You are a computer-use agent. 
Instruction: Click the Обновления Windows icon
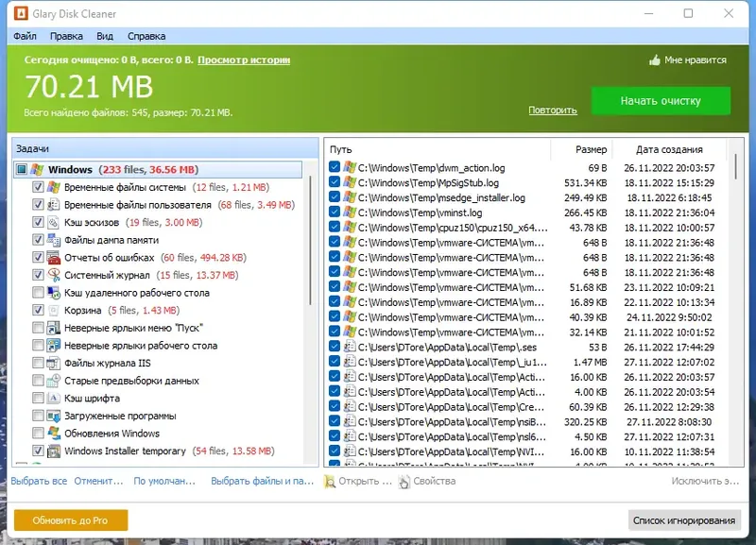(x=54, y=434)
